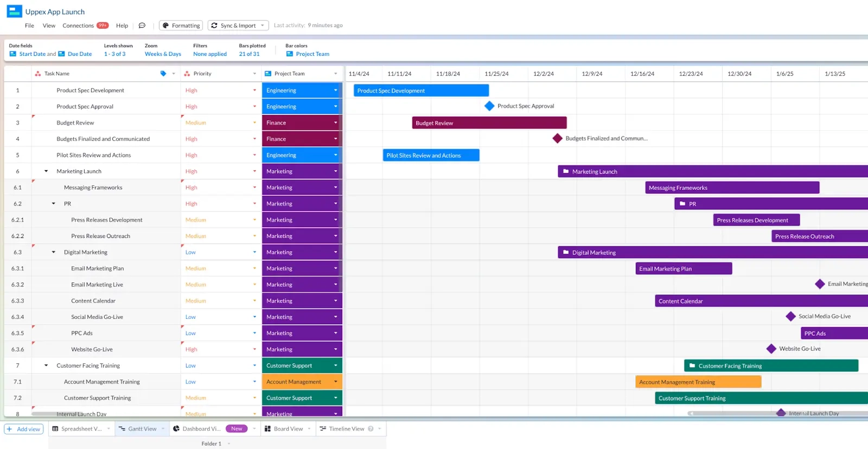
Task: Collapse the Digital Marketing subtask group
Action: pos(53,252)
